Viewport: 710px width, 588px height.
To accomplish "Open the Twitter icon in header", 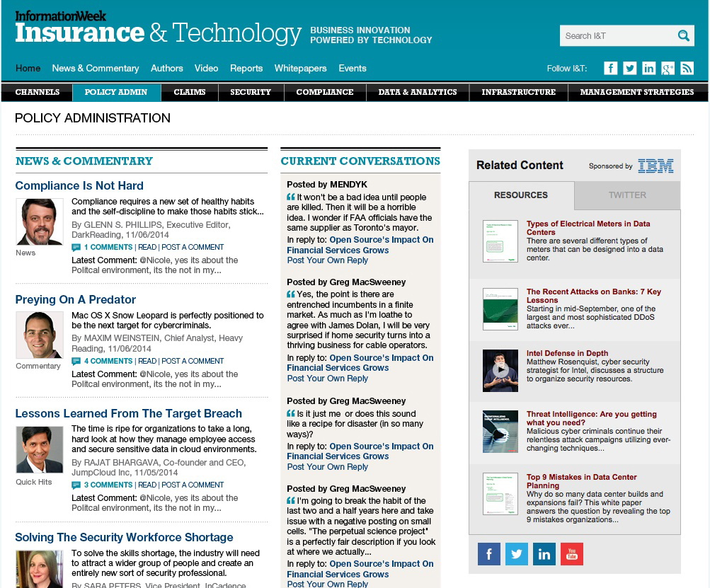I will click(629, 68).
